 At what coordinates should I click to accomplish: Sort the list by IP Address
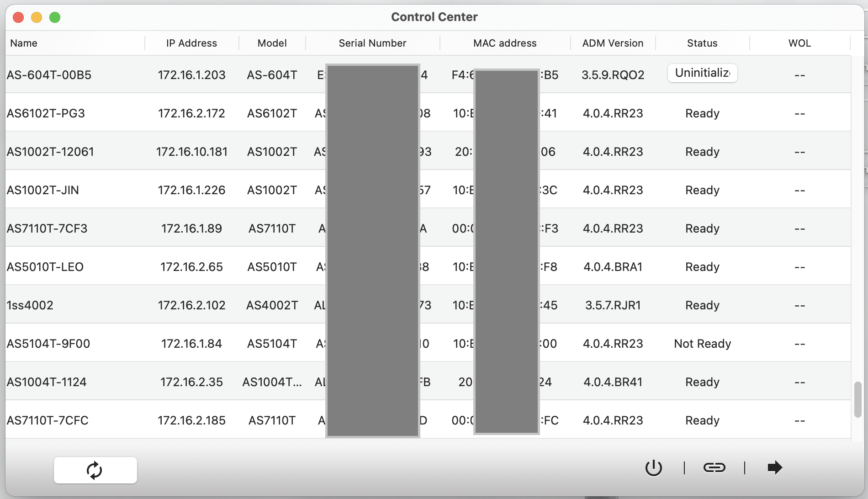(191, 43)
